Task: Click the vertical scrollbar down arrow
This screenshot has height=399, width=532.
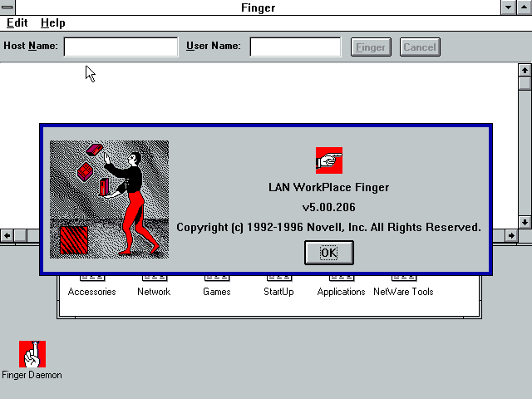Action: (525, 222)
